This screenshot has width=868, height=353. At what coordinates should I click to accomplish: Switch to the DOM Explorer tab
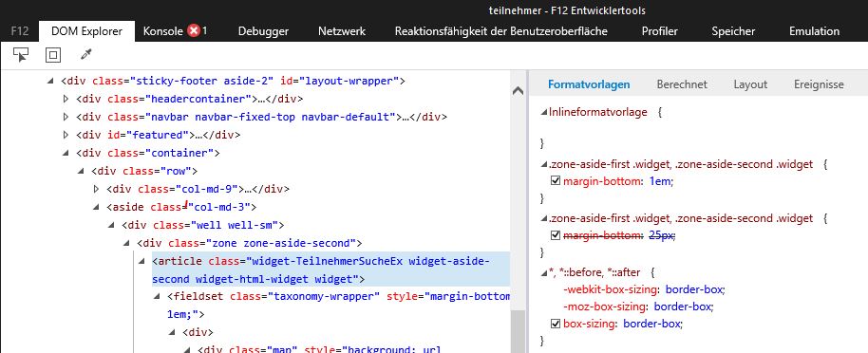click(87, 31)
